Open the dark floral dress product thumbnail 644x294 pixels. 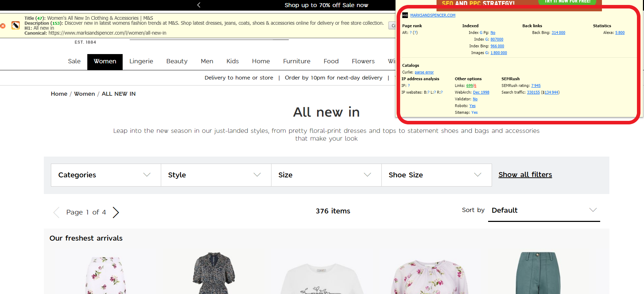(214, 273)
